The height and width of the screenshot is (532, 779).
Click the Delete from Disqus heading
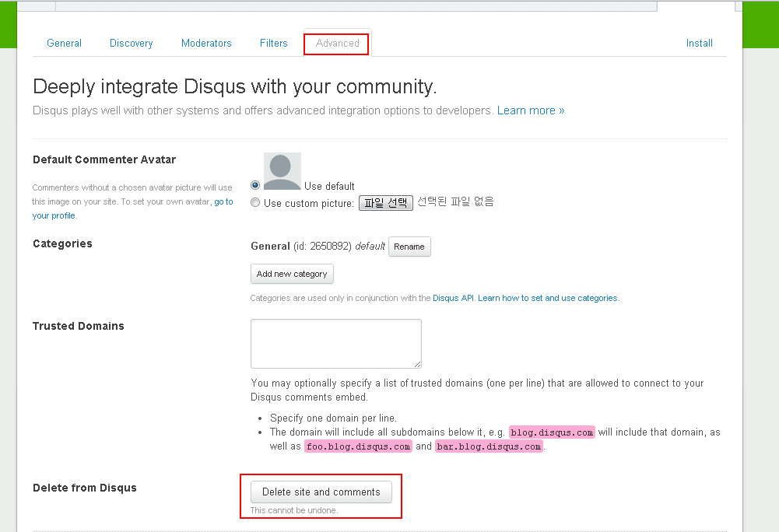(x=85, y=488)
